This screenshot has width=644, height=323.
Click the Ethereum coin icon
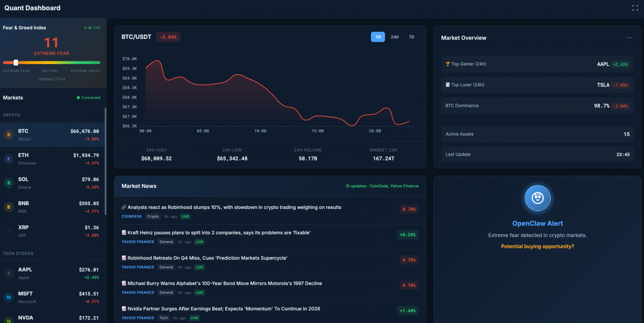click(x=8, y=159)
